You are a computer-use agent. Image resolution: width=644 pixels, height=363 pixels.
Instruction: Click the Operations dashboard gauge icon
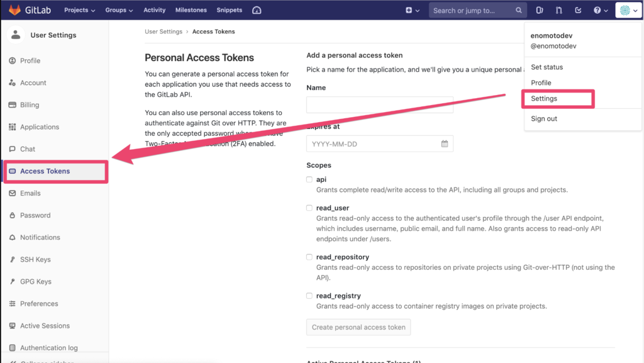tap(257, 10)
